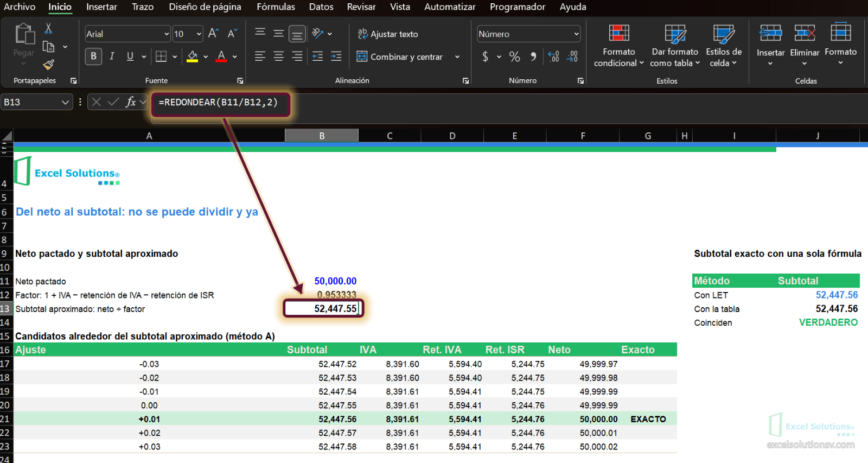Open the Name Box dropdown arrow
This screenshot has width=868, height=463.
pos(65,102)
